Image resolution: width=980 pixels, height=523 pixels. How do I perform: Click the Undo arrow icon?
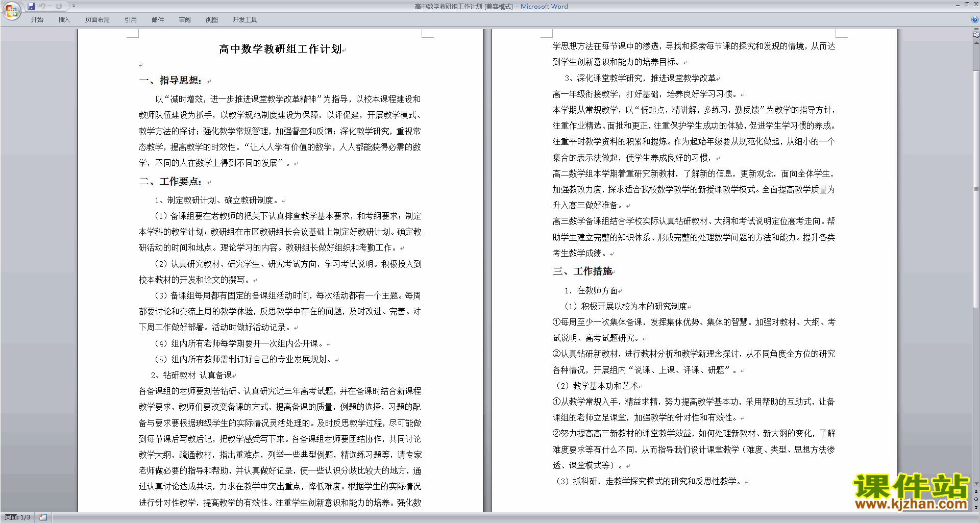[42, 6]
